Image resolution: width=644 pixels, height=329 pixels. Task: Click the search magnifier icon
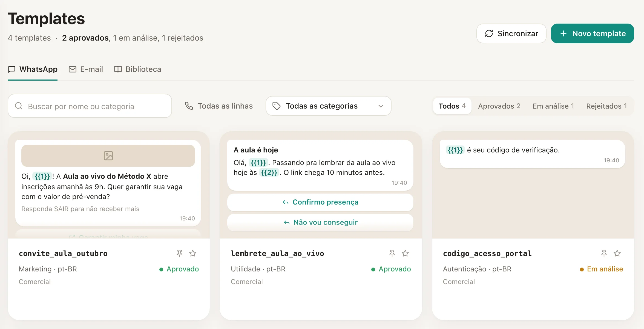tap(19, 106)
